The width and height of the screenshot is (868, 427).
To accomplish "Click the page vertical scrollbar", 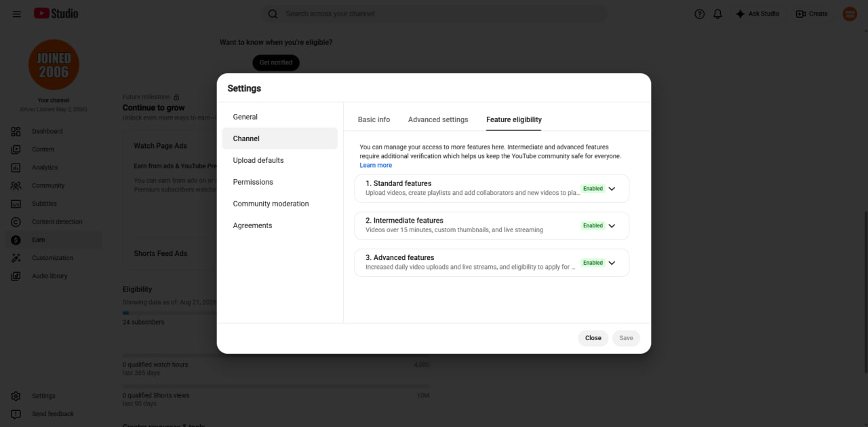I will 865,291.
